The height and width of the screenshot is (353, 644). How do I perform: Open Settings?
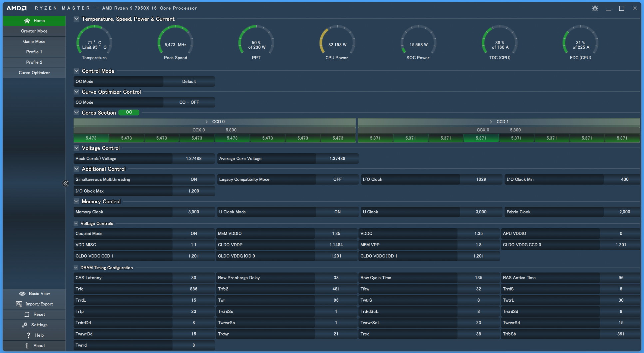(34, 325)
